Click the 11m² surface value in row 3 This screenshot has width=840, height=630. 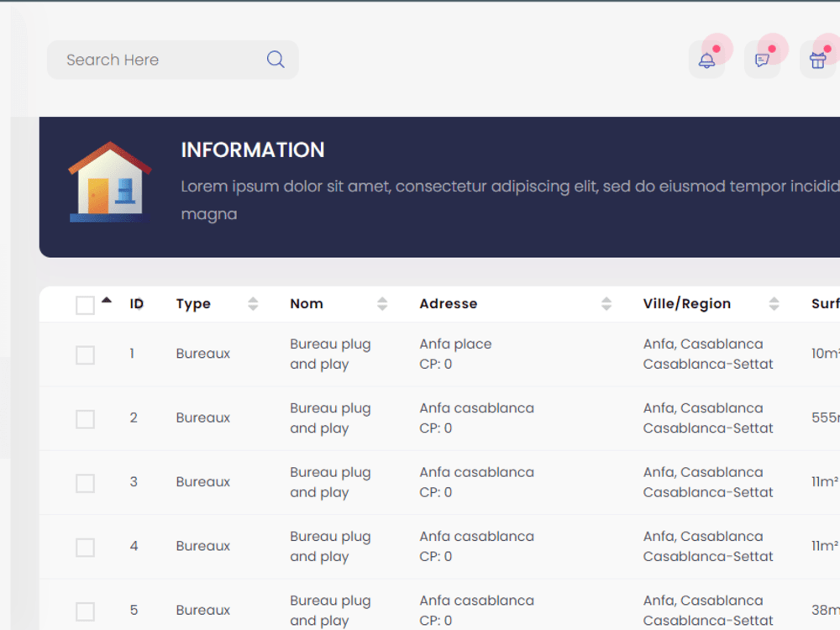coord(825,482)
